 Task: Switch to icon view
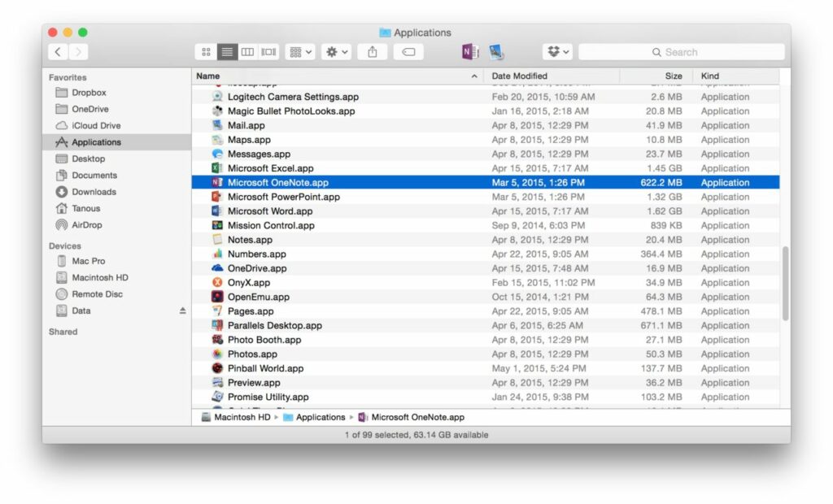click(206, 51)
